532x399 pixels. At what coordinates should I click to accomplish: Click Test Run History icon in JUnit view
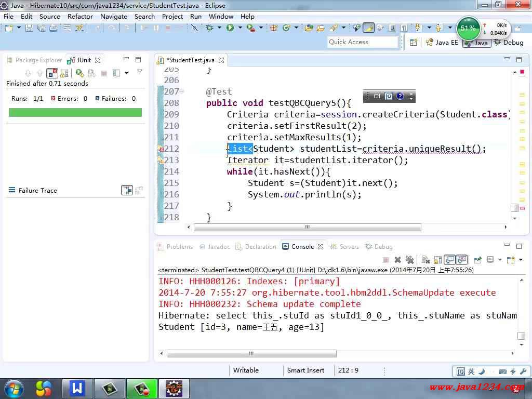point(116,73)
